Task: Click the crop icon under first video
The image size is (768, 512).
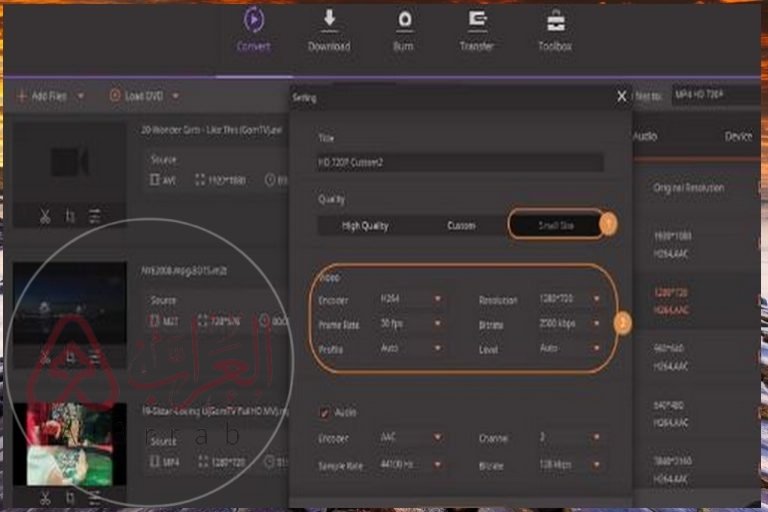Action: (70, 216)
